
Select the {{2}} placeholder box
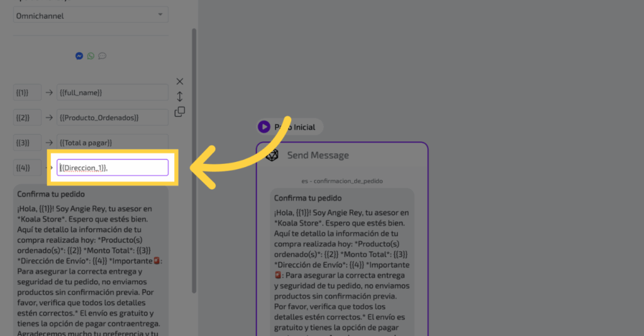pyautogui.click(x=28, y=117)
